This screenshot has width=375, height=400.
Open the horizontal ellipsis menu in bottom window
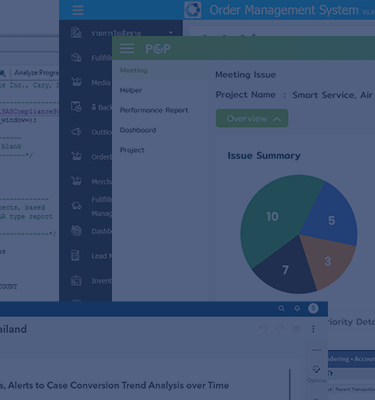point(316,350)
